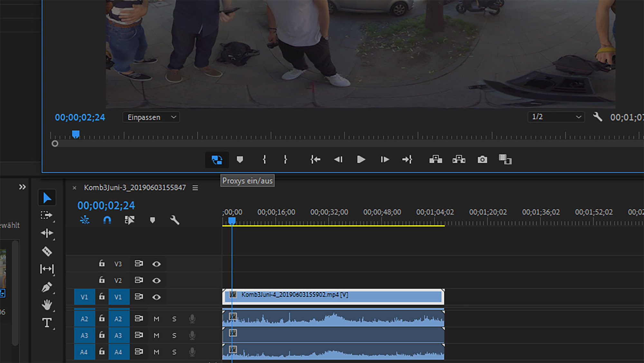Hide the V3 track output

click(x=156, y=264)
